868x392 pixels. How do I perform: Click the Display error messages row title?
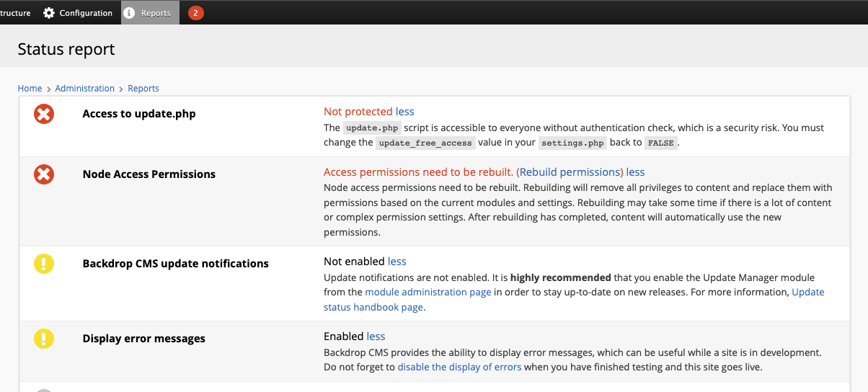coord(144,339)
